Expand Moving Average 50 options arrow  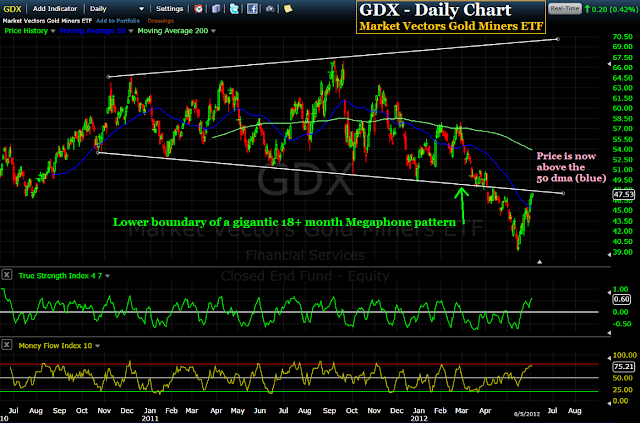[131, 31]
